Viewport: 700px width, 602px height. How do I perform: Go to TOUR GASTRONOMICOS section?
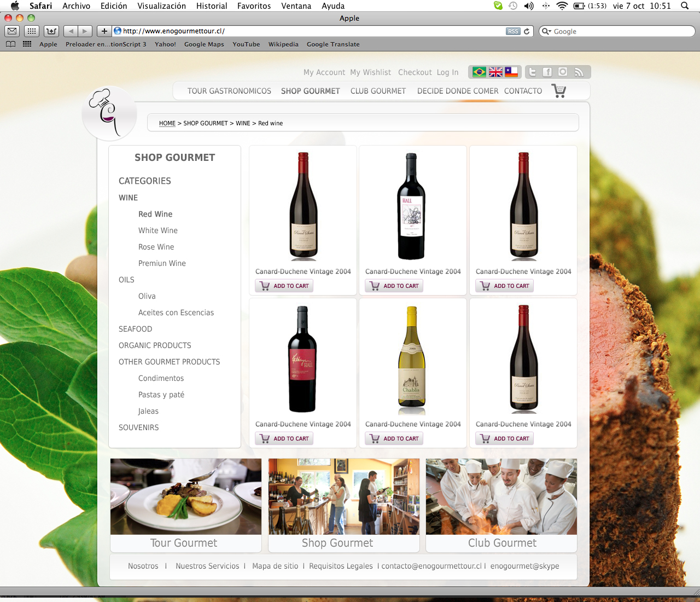229,91
